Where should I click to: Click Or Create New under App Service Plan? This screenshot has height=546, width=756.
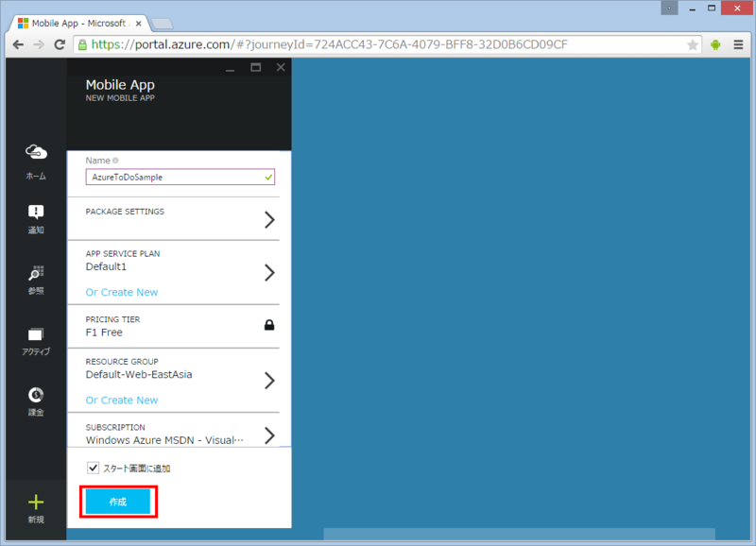click(122, 292)
